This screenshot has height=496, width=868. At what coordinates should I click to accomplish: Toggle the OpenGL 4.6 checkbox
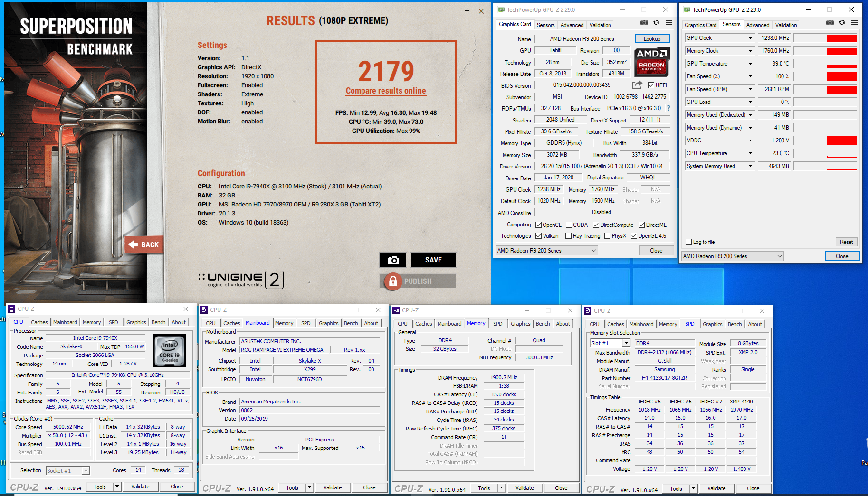click(x=634, y=236)
